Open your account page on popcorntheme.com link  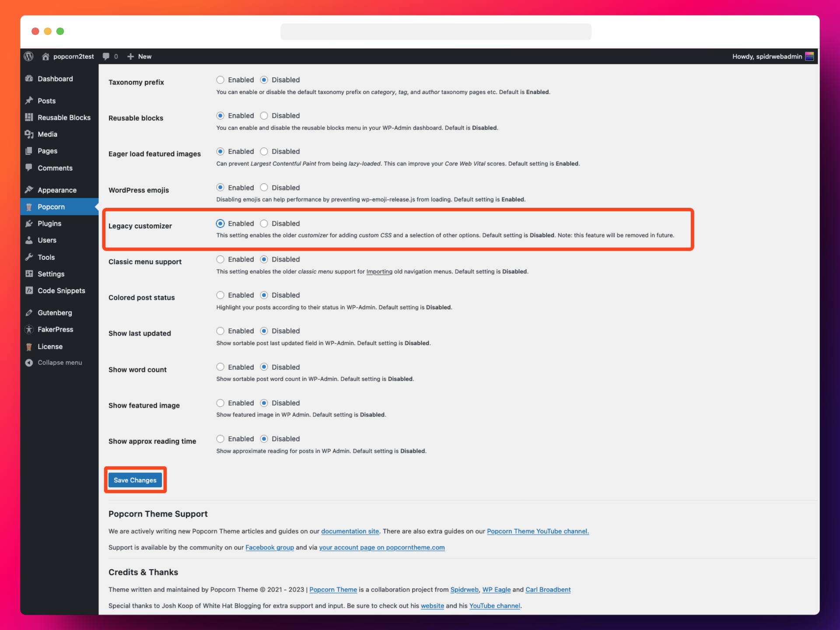pyautogui.click(x=382, y=547)
